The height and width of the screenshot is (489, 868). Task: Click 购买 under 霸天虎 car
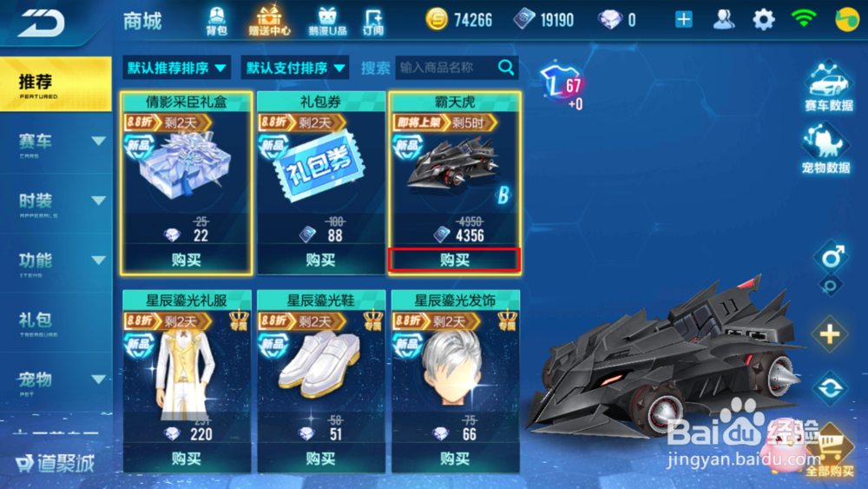coord(455,260)
